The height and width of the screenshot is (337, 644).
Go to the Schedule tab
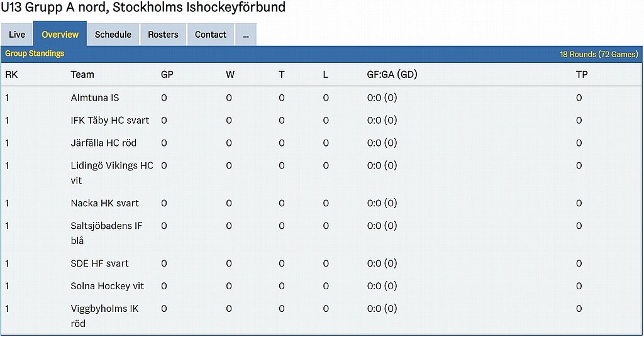pyautogui.click(x=113, y=35)
